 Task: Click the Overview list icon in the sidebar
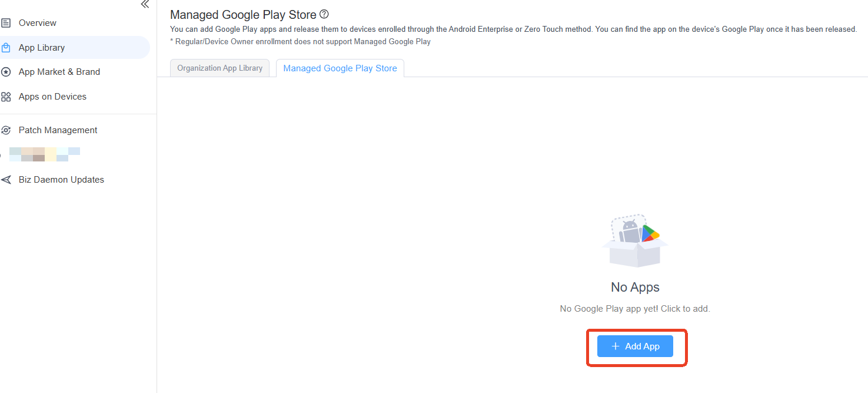pyautogui.click(x=6, y=23)
